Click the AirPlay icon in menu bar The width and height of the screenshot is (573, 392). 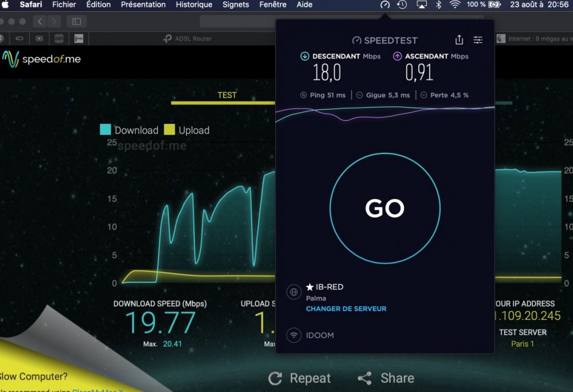pos(422,5)
